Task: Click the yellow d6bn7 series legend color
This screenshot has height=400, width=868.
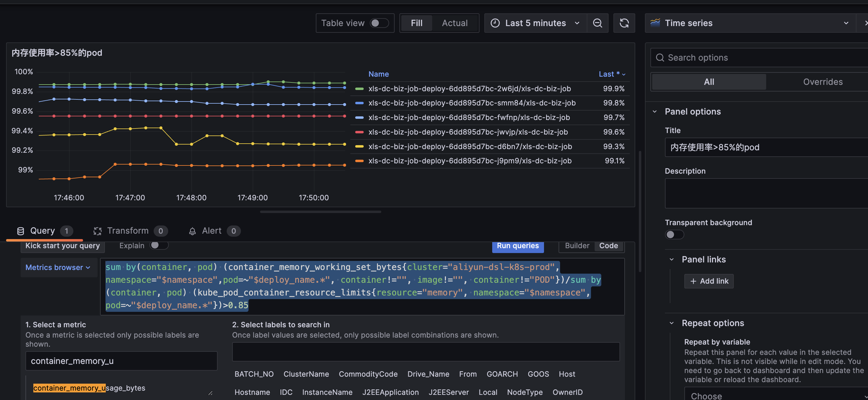Action: tap(359, 147)
